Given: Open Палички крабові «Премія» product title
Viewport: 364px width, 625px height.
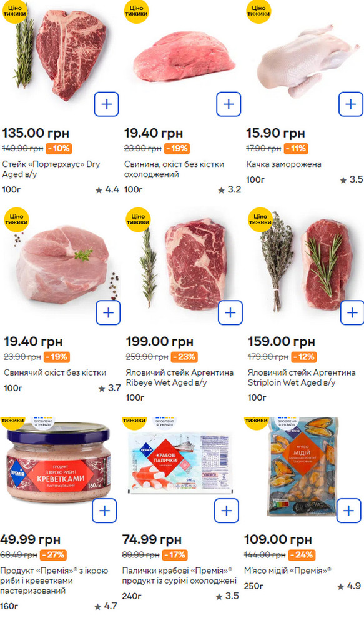Looking at the screenshot, I should click(179, 576).
